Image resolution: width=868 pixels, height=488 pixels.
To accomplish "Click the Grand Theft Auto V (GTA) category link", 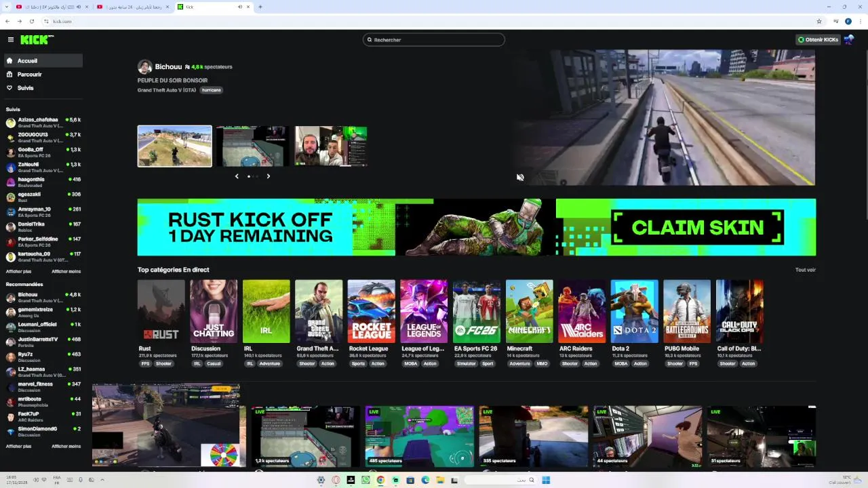I will [x=167, y=90].
